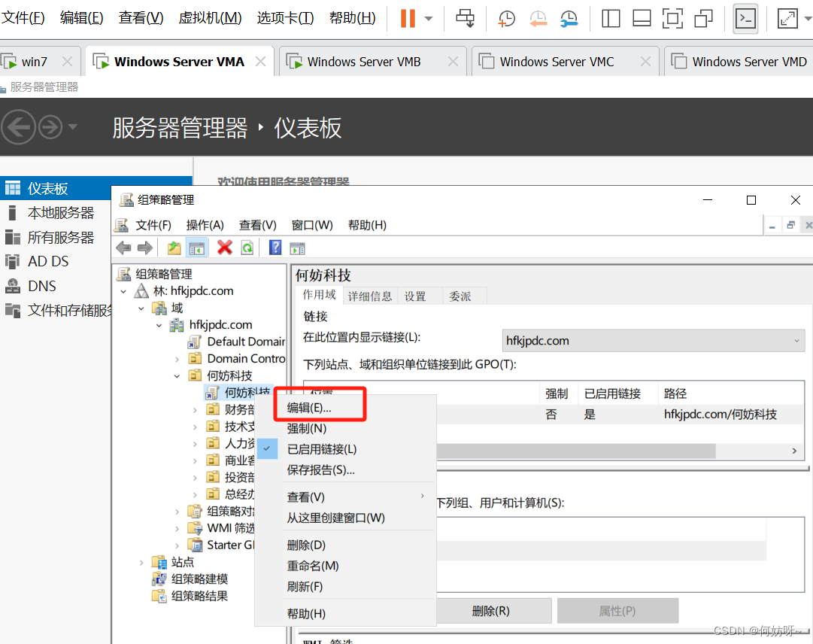Pause the VM with orange pause icon
Screen dimensions: 813x644
(408, 19)
